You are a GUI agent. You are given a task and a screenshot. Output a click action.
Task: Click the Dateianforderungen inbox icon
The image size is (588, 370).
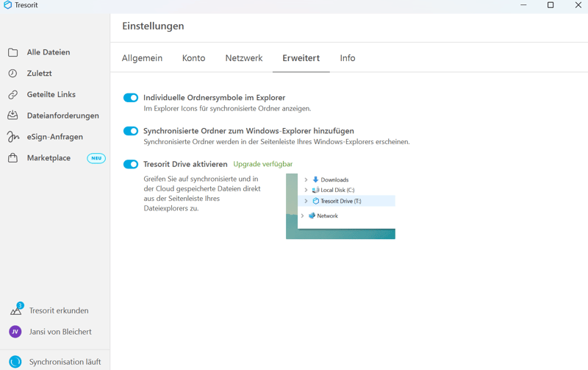coord(12,115)
